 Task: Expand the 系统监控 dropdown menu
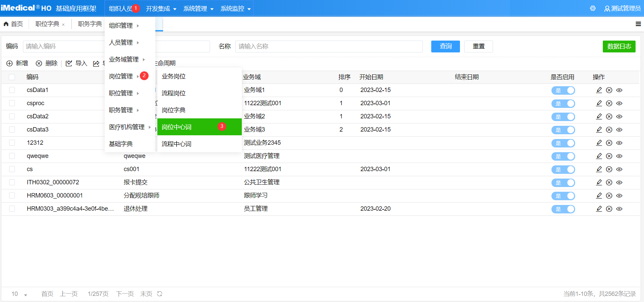tap(235, 9)
